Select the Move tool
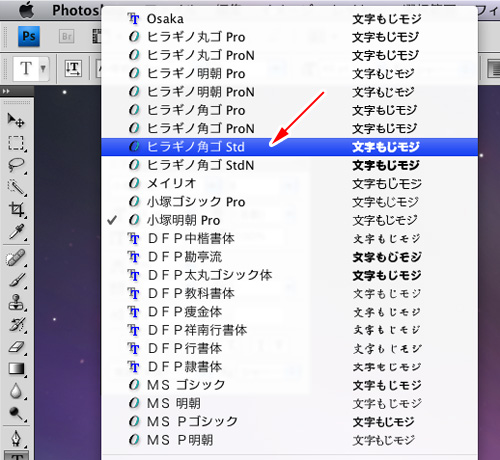The width and height of the screenshot is (500, 460). [x=16, y=120]
